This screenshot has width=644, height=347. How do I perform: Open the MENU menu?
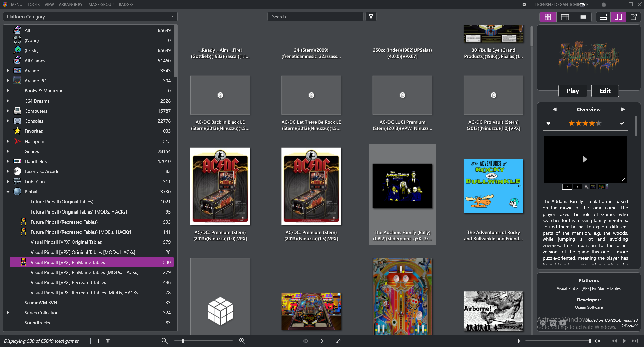click(x=16, y=4)
